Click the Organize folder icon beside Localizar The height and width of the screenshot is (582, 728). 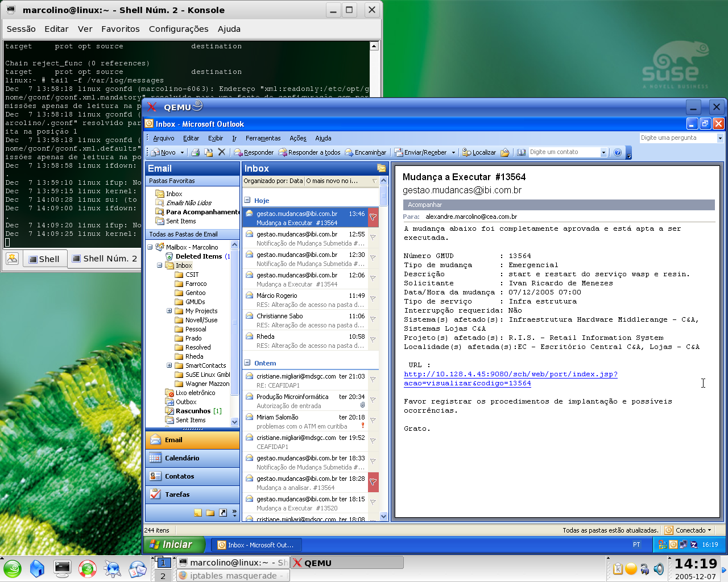pyautogui.click(x=504, y=152)
